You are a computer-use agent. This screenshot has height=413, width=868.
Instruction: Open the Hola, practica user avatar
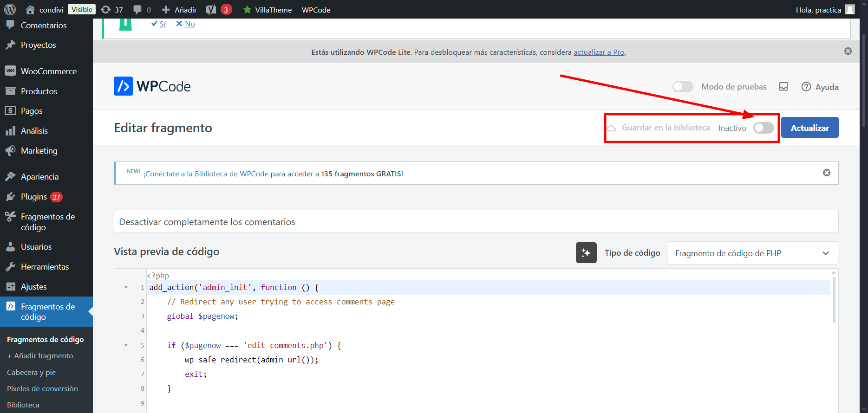coord(850,9)
